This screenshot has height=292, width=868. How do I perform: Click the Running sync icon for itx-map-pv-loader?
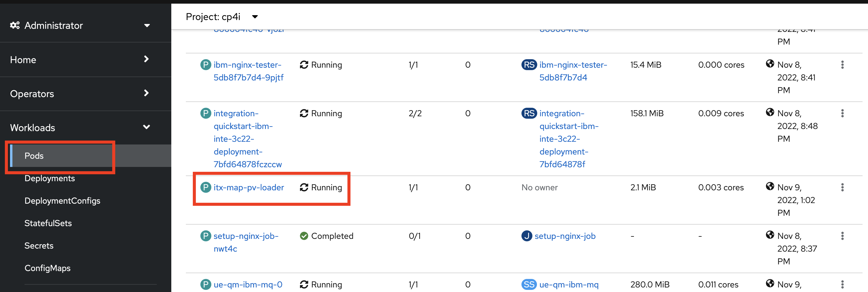[x=304, y=188]
